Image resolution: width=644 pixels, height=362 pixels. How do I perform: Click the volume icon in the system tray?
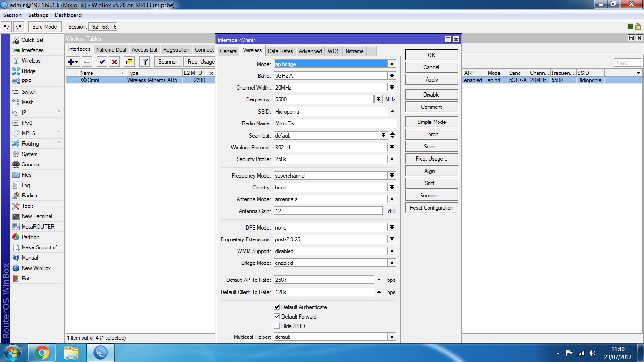(x=592, y=353)
